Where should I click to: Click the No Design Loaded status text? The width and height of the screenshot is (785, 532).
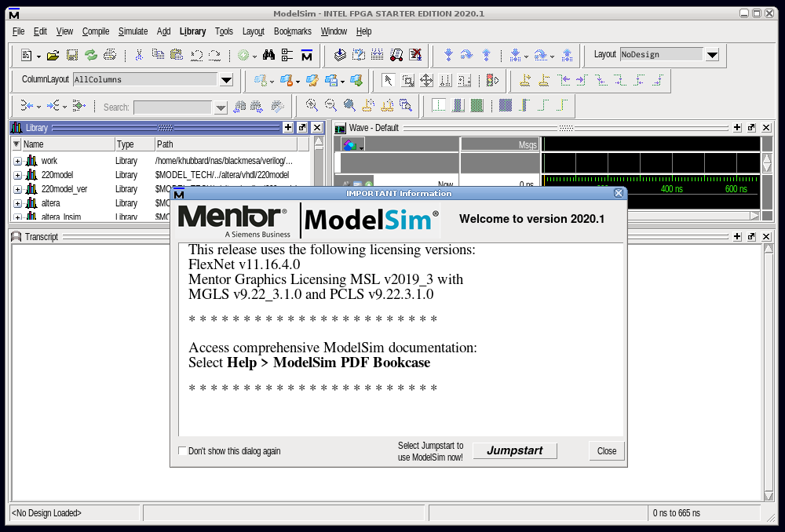[x=46, y=513]
